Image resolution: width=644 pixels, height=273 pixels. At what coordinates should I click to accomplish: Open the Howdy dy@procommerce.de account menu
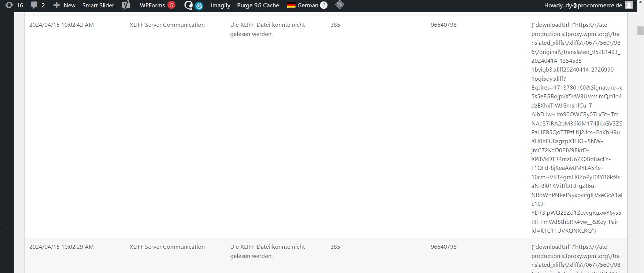click(x=583, y=5)
